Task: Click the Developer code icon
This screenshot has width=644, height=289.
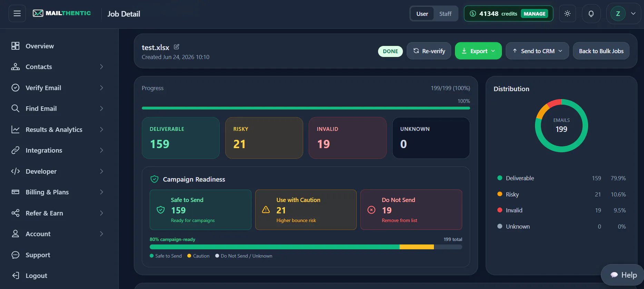Action: (16, 171)
